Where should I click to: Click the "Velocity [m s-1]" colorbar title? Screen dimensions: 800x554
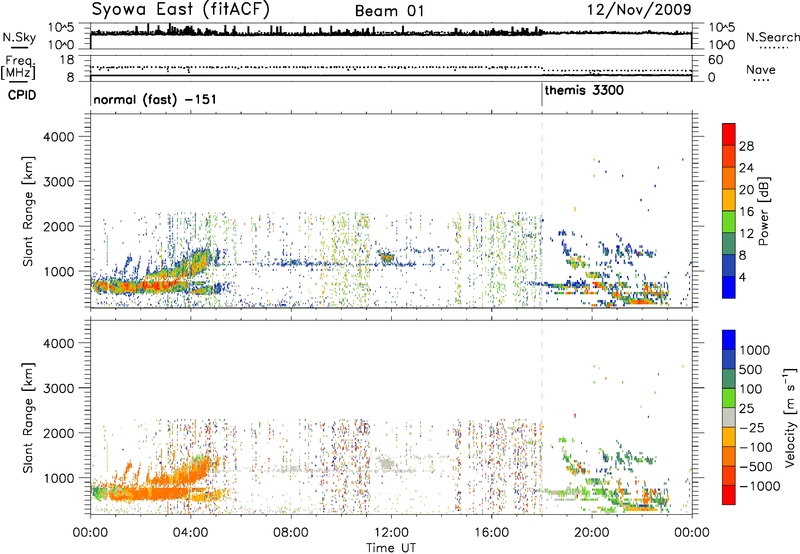tap(789, 417)
